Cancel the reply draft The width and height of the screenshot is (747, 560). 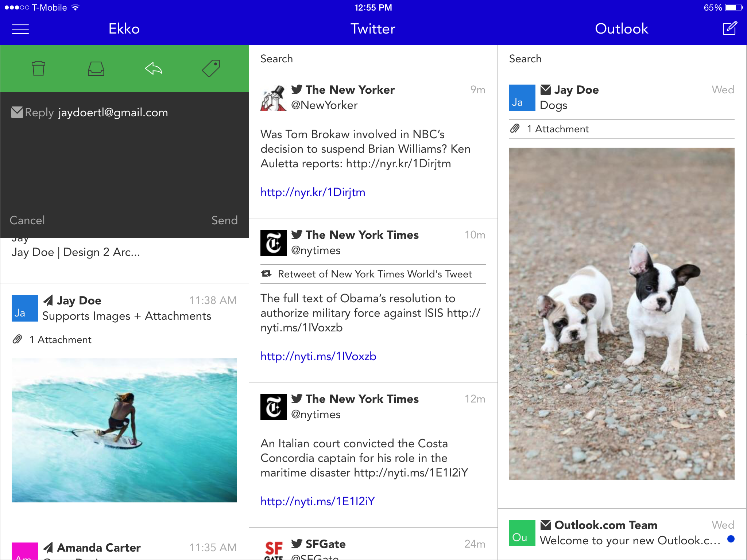point(27,220)
